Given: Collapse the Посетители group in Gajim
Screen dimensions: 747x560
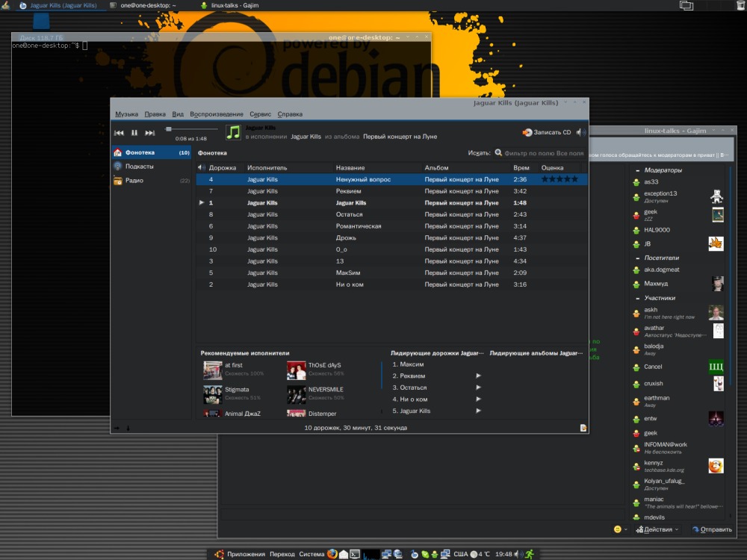Looking at the screenshot, I should pyautogui.click(x=637, y=258).
